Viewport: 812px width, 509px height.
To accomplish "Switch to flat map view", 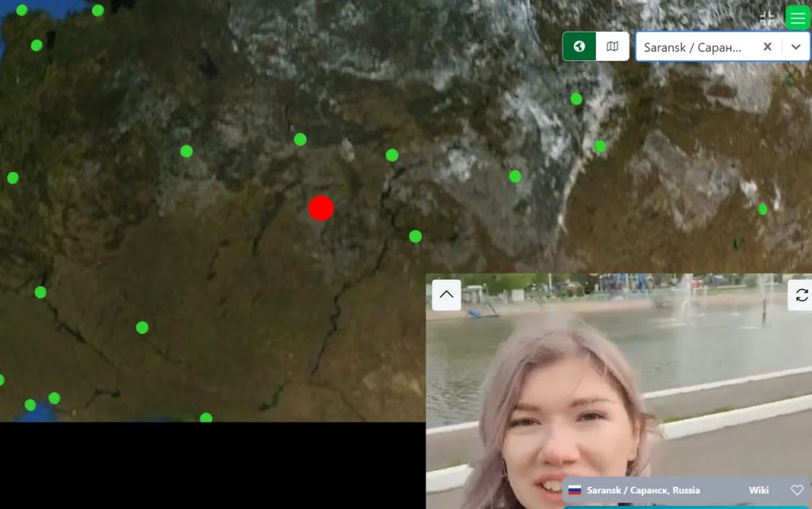I will point(613,47).
